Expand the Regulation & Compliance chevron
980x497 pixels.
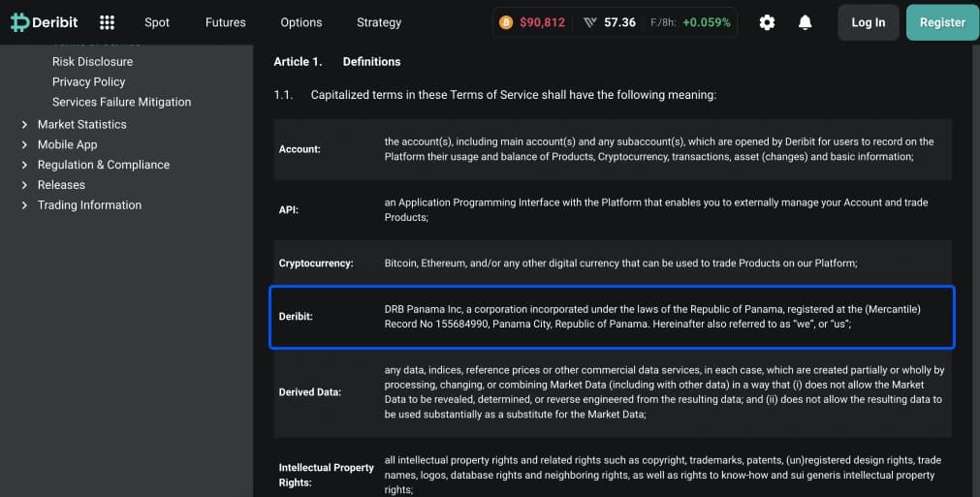click(x=24, y=165)
